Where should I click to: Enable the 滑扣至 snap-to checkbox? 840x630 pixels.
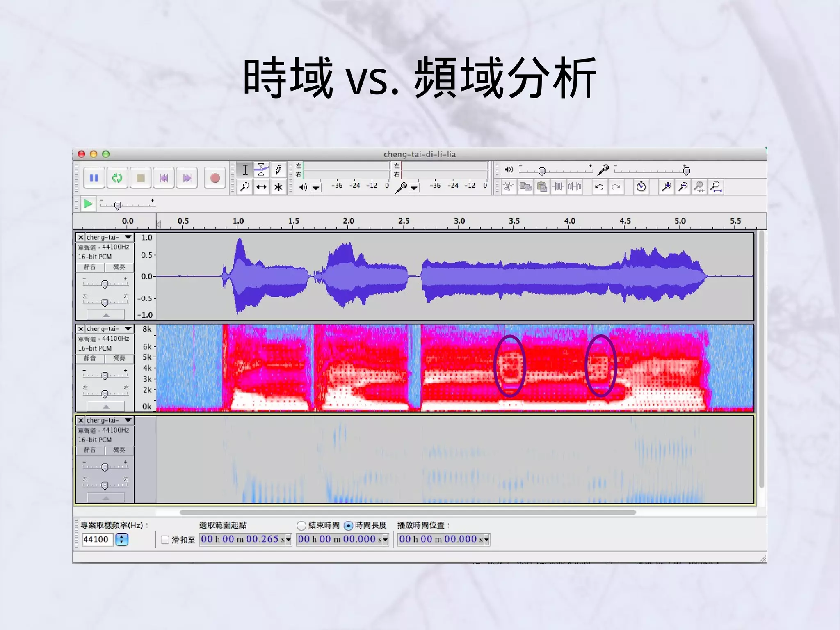pos(165,540)
